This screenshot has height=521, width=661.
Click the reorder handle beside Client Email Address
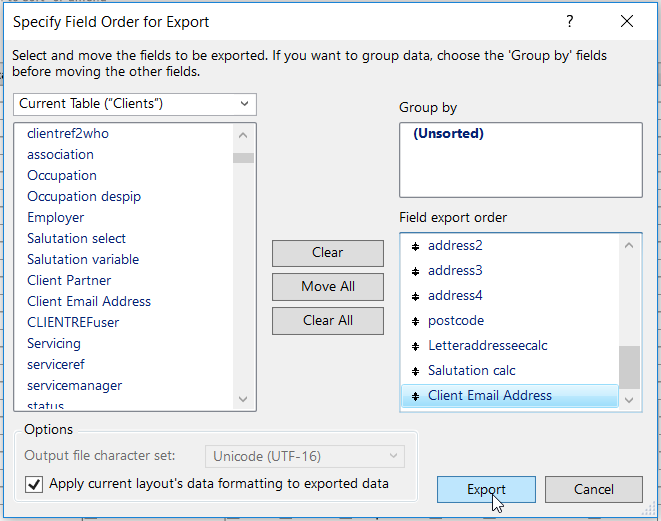pos(415,396)
